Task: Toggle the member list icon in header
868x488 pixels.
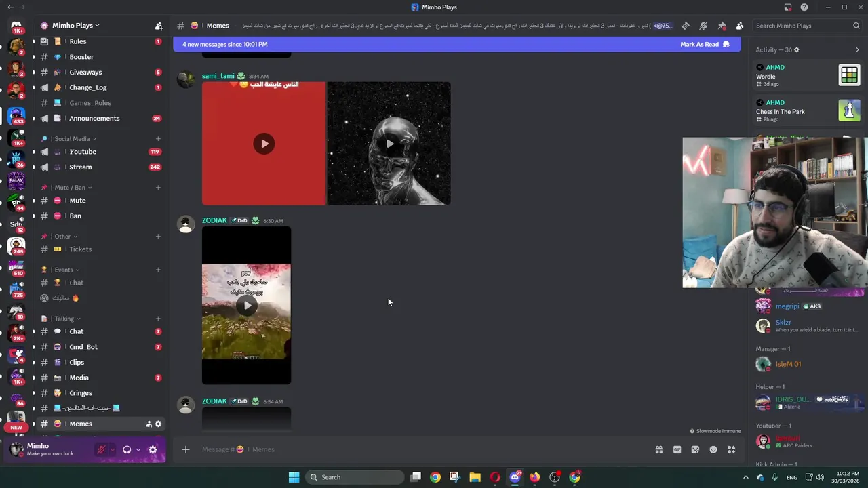Action: tap(739, 26)
